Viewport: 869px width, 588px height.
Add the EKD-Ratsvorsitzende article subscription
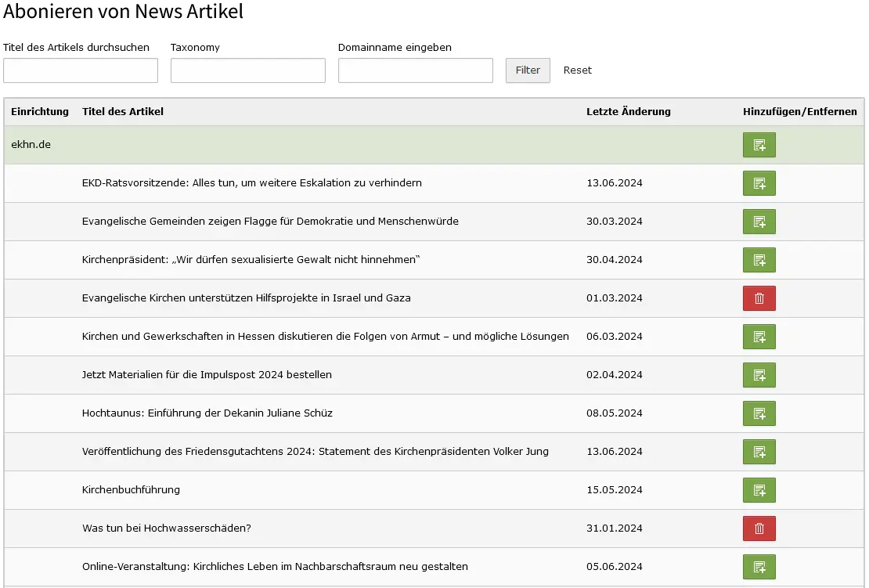point(759,183)
